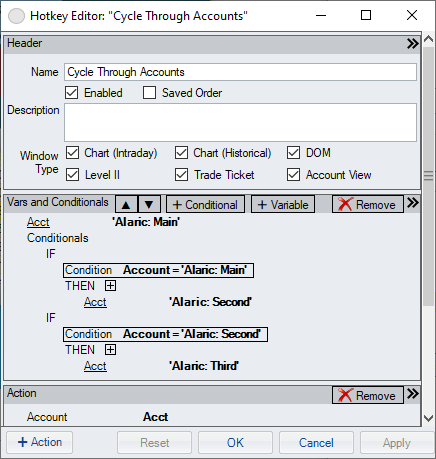Click the vertical scrollbar thumb

pyautogui.click(x=428, y=176)
